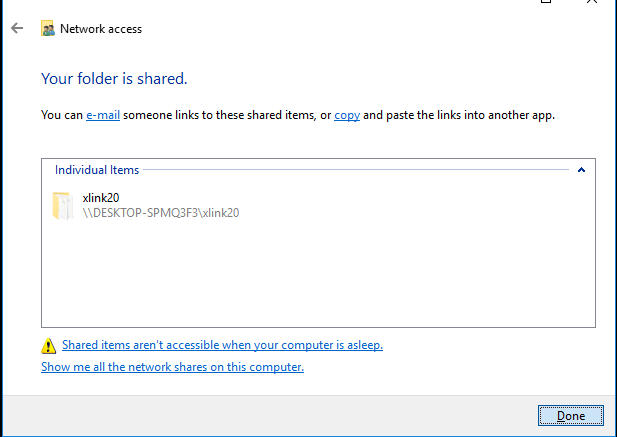Collapse the Individual Items group chevron
This screenshot has height=437, width=617.
click(581, 170)
